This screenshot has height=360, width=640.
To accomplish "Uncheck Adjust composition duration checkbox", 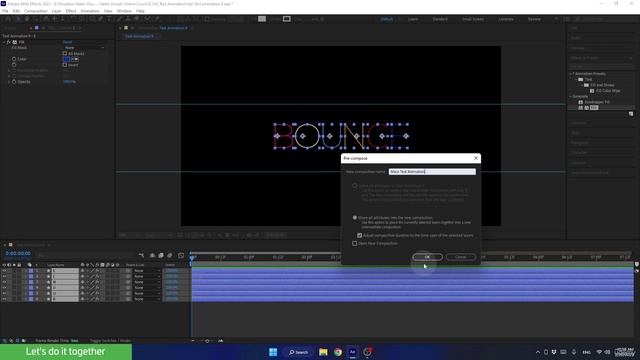I will click(360, 236).
